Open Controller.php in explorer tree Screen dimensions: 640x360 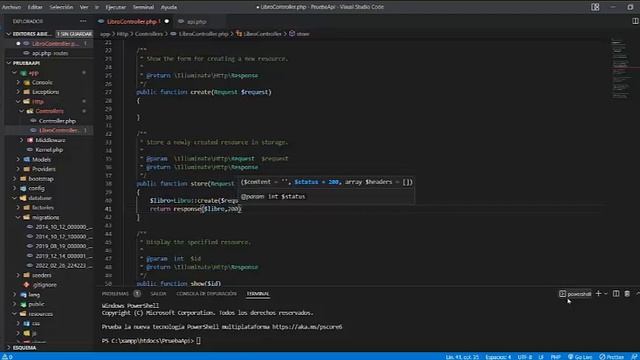coord(57,121)
